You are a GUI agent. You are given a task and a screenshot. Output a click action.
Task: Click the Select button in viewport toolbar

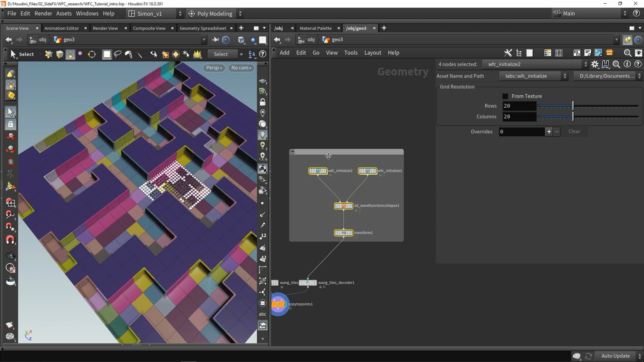coord(221,54)
